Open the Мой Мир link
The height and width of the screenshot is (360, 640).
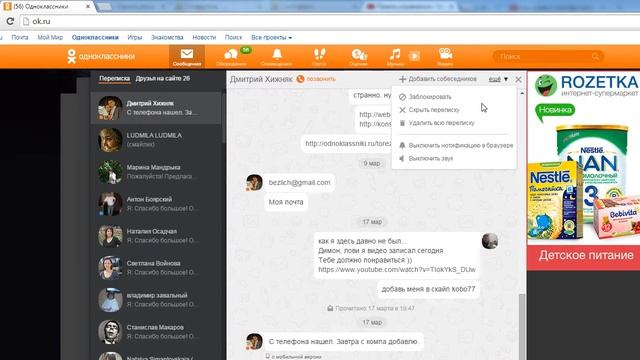point(50,37)
